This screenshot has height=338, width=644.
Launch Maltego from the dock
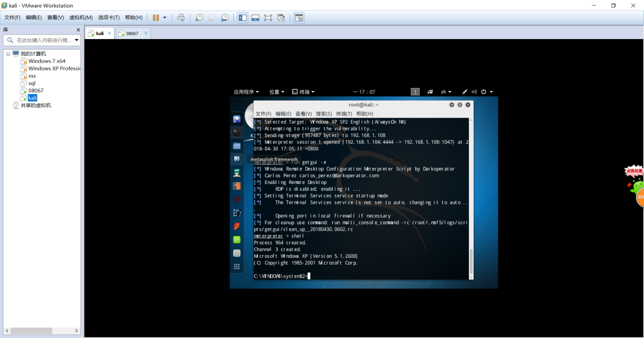[x=237, y=213]
